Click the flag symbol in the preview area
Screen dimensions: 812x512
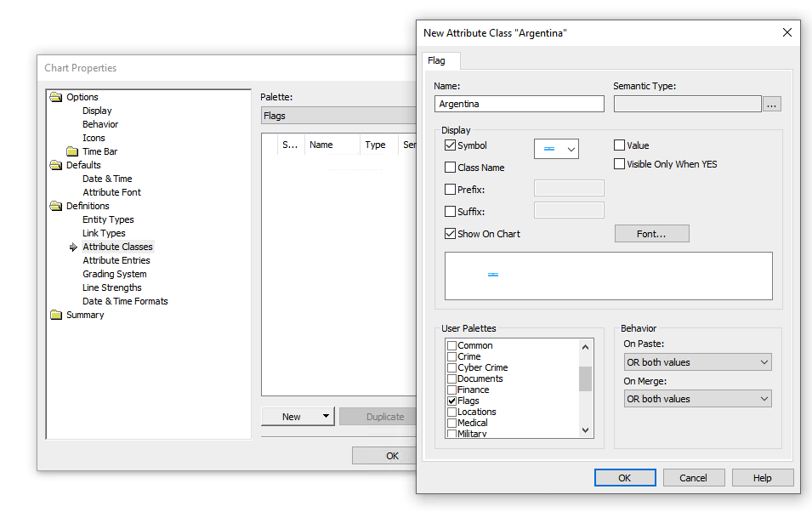click(493, 275)
